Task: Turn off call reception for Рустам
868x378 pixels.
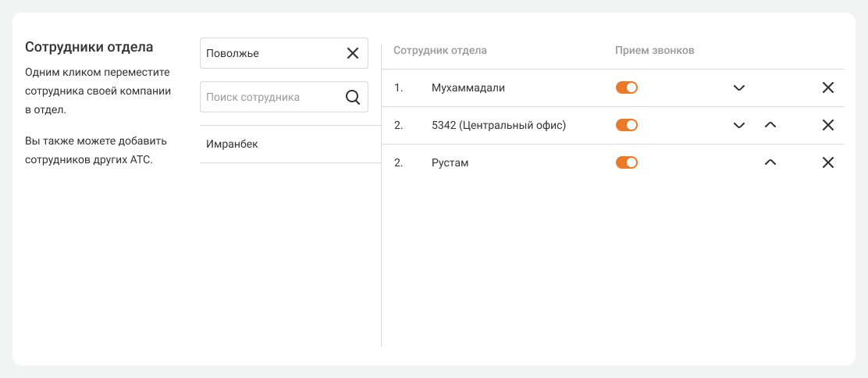Action: click(627, 162)
